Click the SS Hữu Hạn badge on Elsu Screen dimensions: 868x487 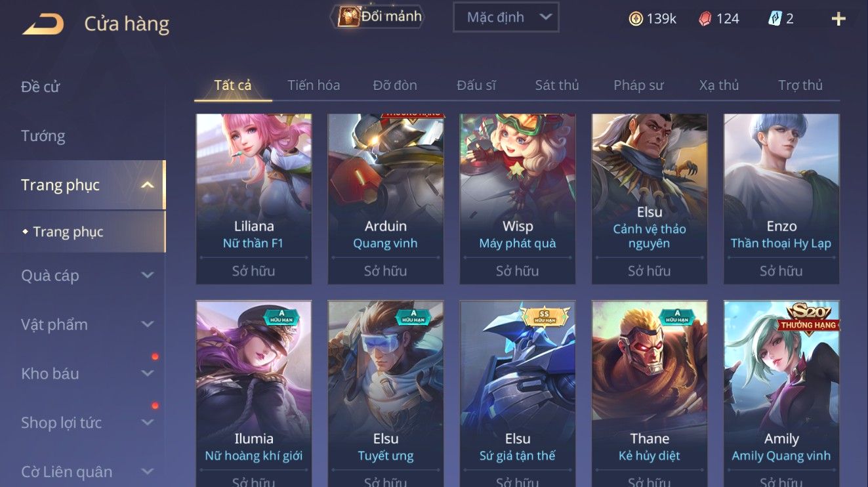pyautogui.click(x=544, y=316)
